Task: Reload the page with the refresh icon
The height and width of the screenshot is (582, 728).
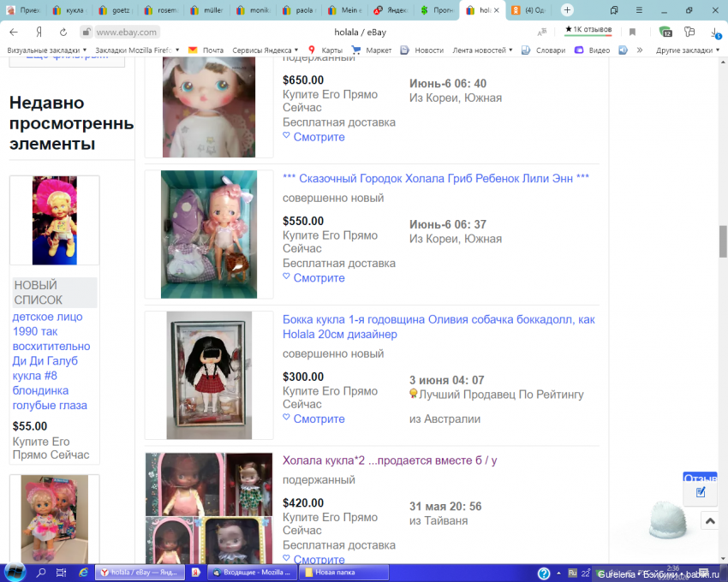Action: [63, 32]
